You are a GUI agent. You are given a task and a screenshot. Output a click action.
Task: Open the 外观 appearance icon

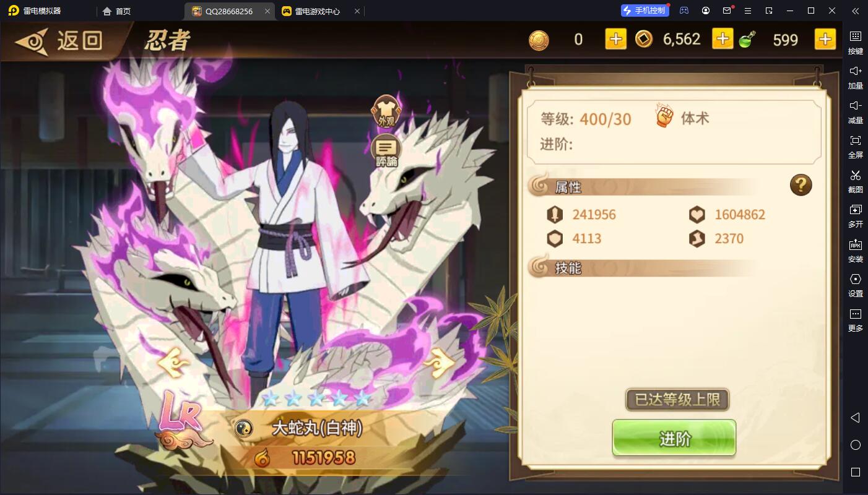click(386, 112)
